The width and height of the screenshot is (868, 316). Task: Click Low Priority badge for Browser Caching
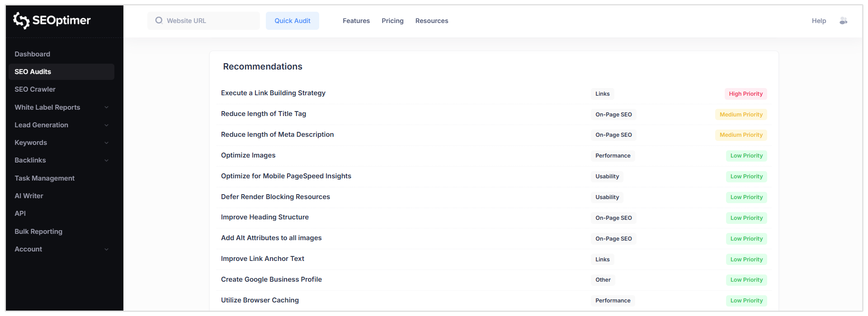(746, 301)
